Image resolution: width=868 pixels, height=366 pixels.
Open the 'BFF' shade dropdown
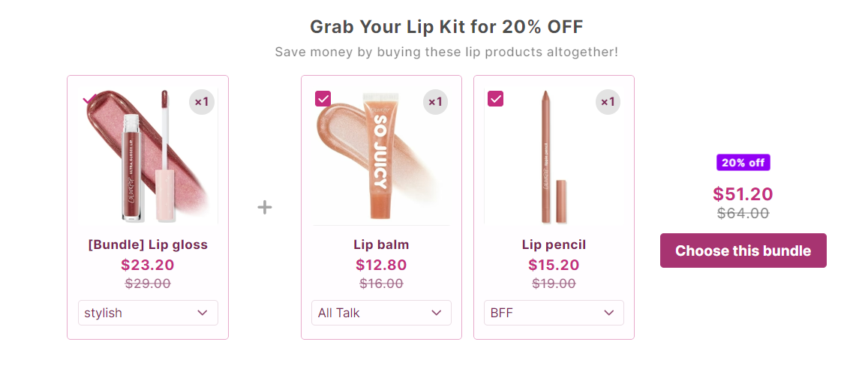point(554,313)
